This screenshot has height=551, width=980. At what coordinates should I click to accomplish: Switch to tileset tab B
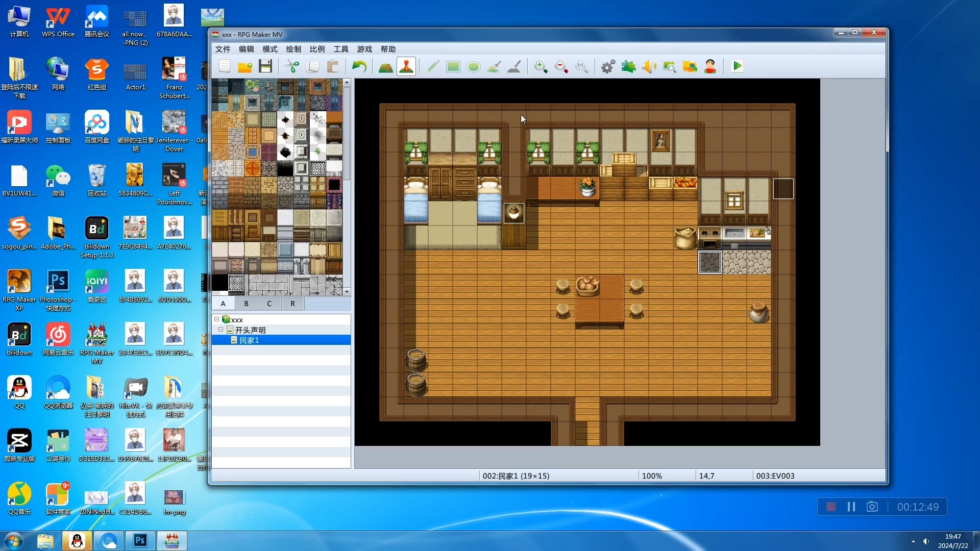[x=246, y=304]
